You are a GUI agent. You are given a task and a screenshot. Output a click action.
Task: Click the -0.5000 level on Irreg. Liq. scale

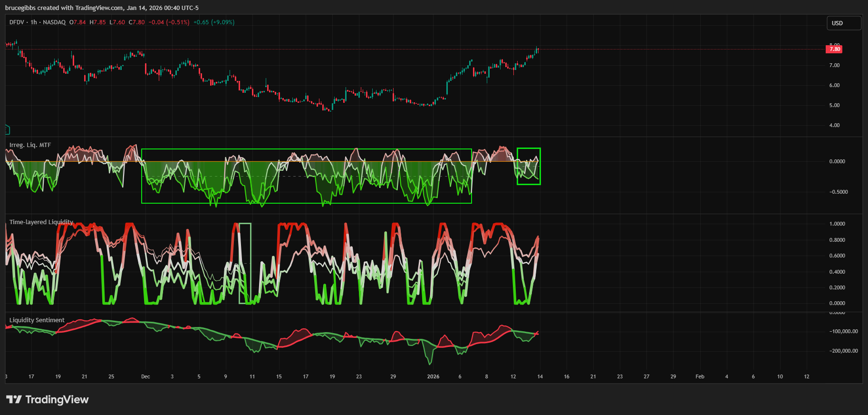pos(839,192)
